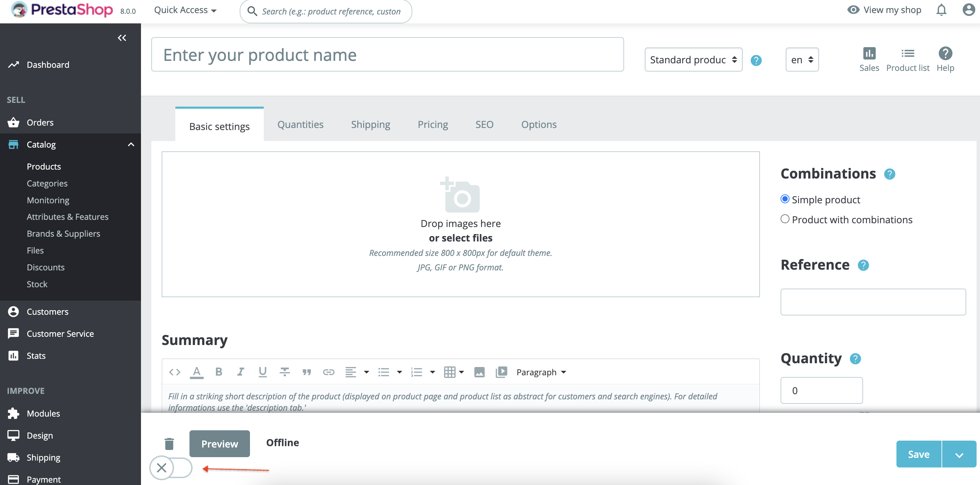Viewport: 980px width, 485px height.
Task: Open the Sales statistics from top toolbar
Action: pos(869,59)
